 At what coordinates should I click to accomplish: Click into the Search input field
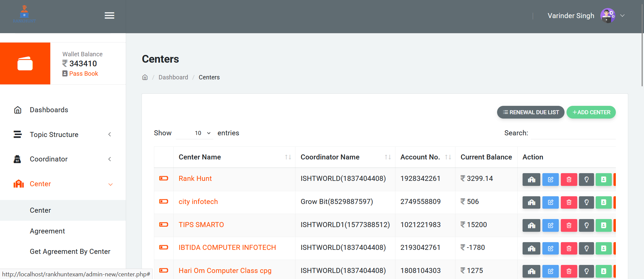[x=573, y=133]
